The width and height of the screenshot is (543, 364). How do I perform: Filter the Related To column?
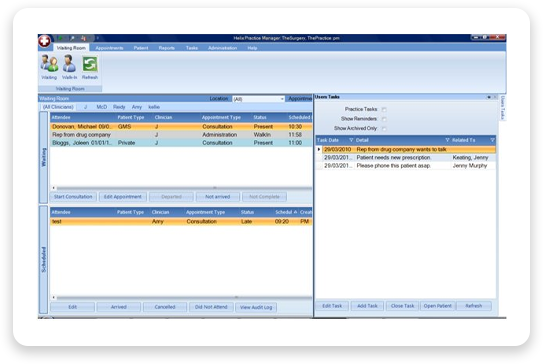point(492,140)
